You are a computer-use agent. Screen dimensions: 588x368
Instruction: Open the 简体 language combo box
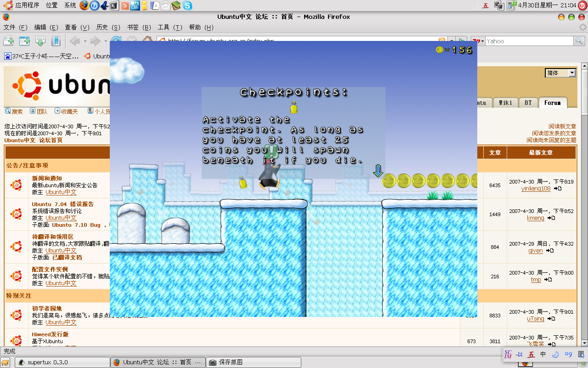pyautogui.click(x=560, y=73)
